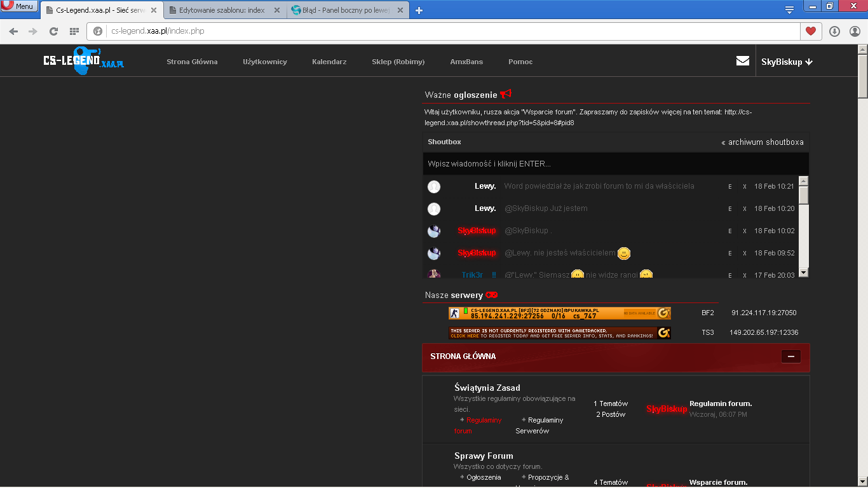Open the browser downloads arrow icon

835,31
